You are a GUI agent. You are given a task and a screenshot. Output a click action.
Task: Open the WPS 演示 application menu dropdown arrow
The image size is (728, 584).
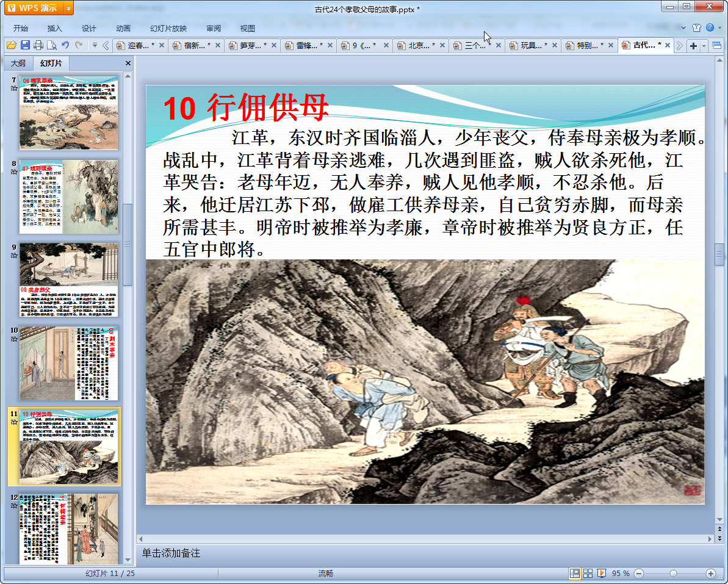pyautogui.click(x=69, y=9)
